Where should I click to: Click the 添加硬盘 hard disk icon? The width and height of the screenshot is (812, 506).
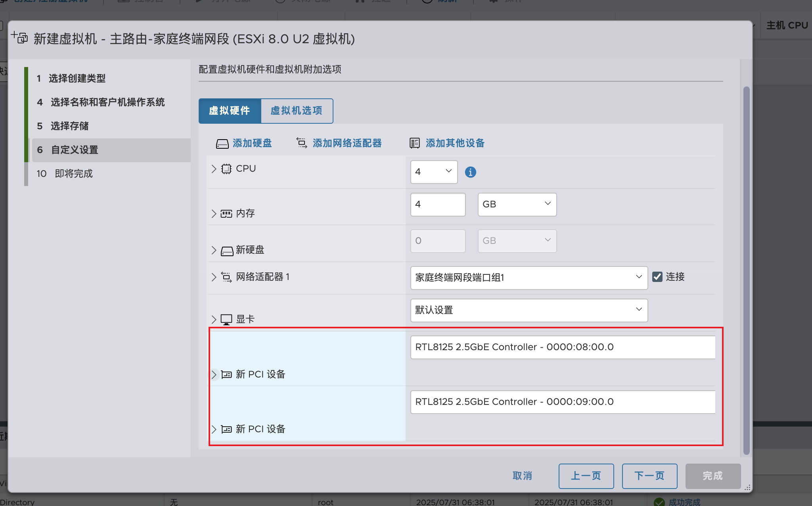pyautogui.click(x=222, y=144)
